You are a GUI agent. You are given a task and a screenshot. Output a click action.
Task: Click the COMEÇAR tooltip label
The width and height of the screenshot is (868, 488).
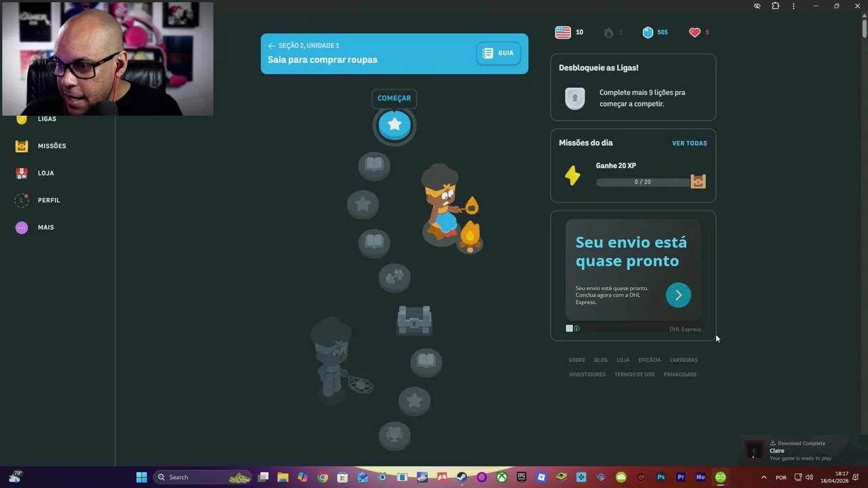pyautogui.click(x=394, y=98)
